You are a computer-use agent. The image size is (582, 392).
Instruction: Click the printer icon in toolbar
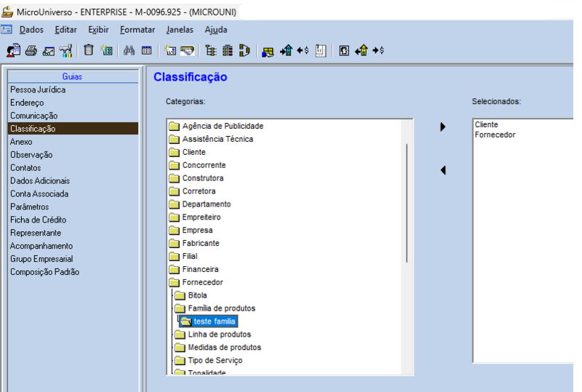tap(31, 50)
